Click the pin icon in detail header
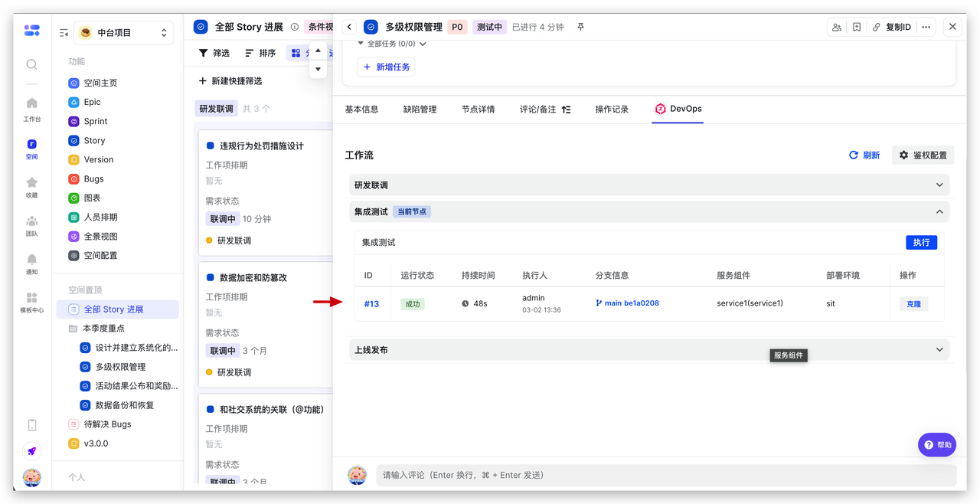 580,27
